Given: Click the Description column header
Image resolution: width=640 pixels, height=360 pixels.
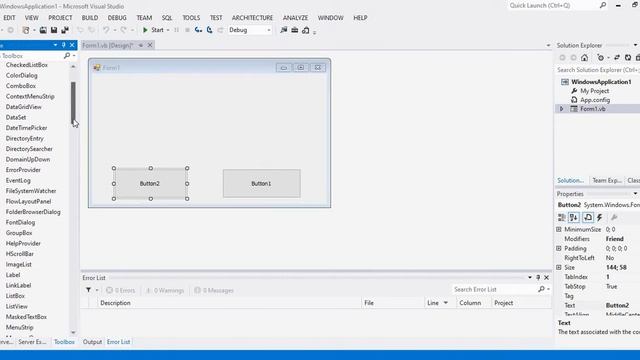Looking at the screenshot, I should pyautogui.click(x=116, y=303).
